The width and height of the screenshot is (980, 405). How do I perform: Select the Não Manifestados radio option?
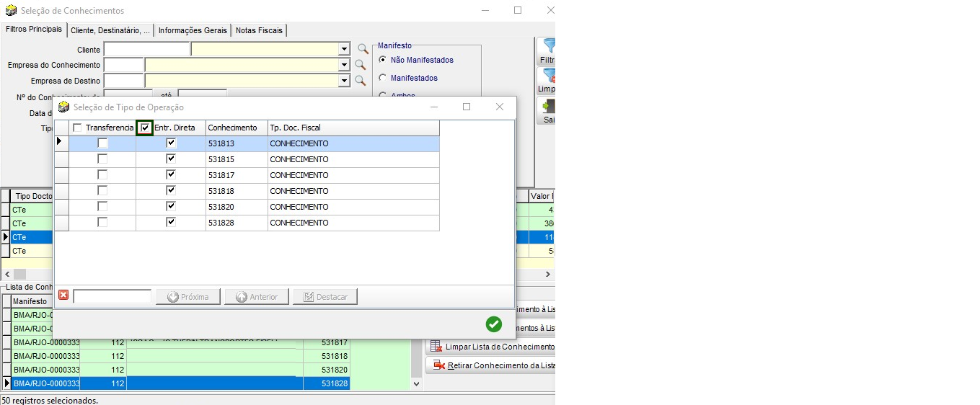coord(382,60)
